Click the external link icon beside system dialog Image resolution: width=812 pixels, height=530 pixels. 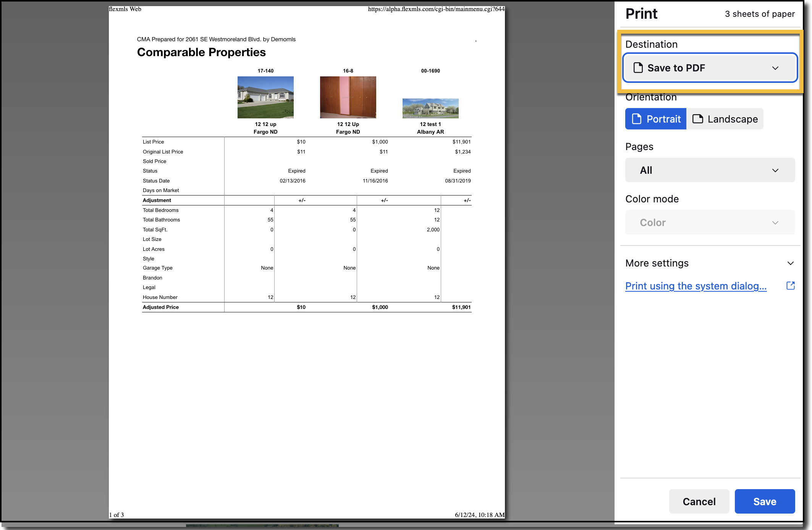790,286
